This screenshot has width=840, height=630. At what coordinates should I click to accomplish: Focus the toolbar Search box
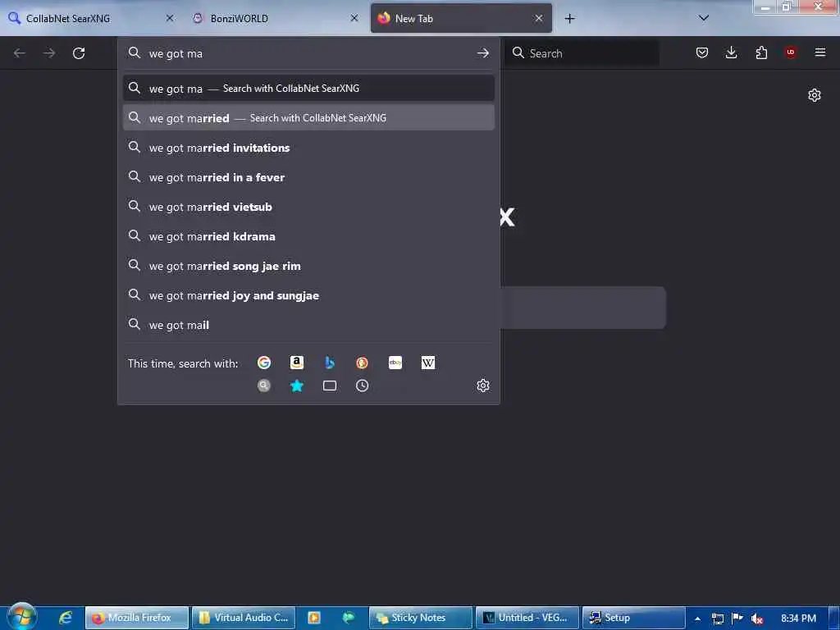click(x=582, y=53)
